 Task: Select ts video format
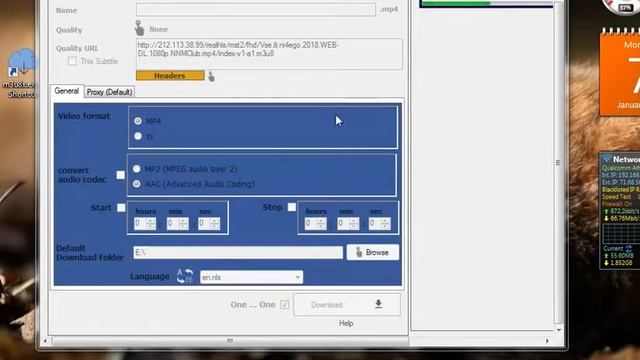(138, 136)
